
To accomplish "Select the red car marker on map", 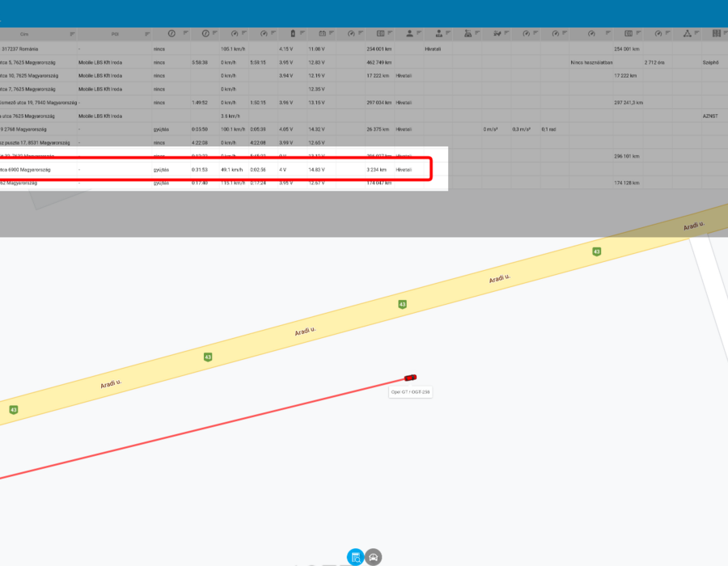I will point(410,378).
